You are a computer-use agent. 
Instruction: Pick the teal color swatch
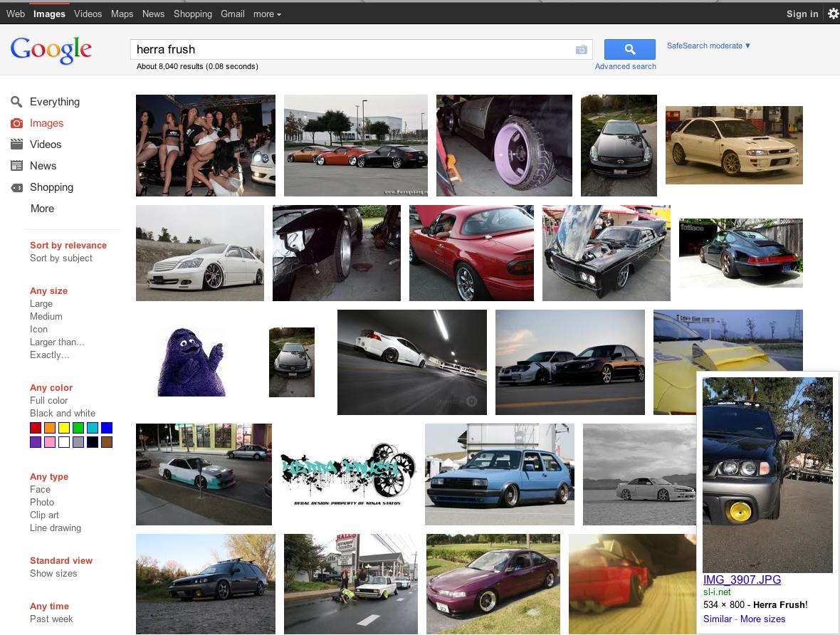(x=93, y=428)
